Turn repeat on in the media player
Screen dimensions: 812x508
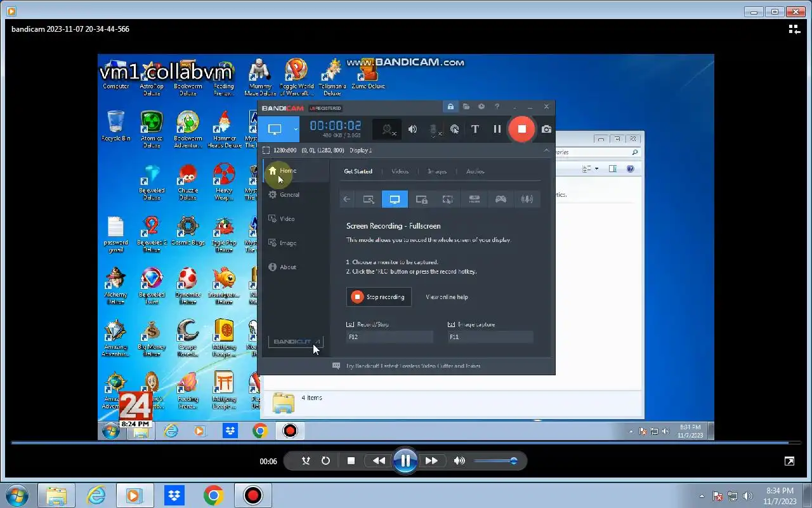coord(325,461)
